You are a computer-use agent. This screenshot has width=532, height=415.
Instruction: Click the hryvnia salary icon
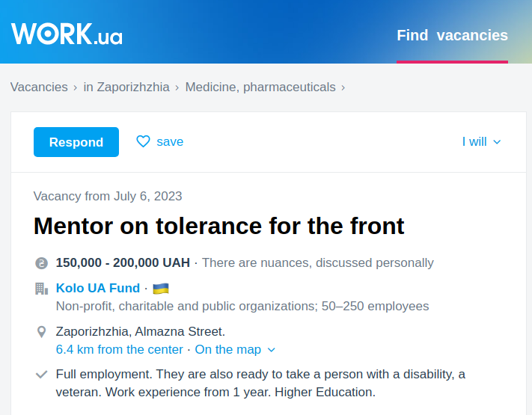tap(41, 263)
